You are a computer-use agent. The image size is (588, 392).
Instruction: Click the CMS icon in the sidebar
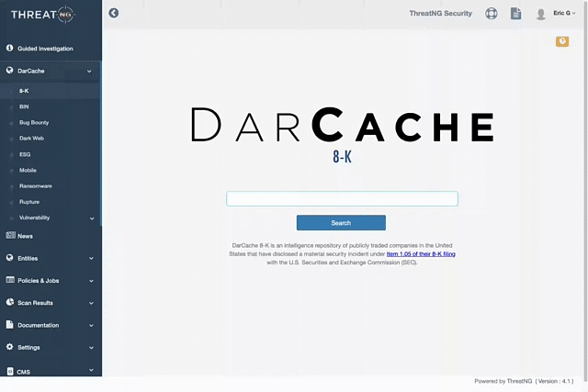[x=10, y=372]
